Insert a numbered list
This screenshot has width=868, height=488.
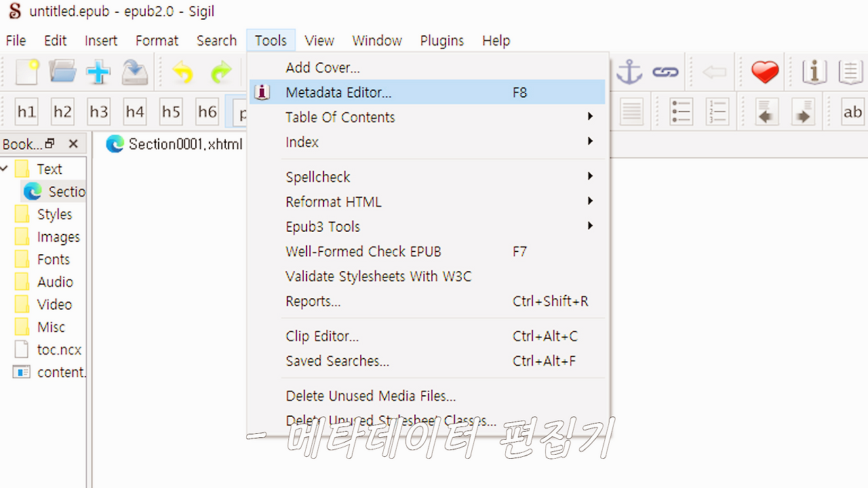[x=717, y=112]
